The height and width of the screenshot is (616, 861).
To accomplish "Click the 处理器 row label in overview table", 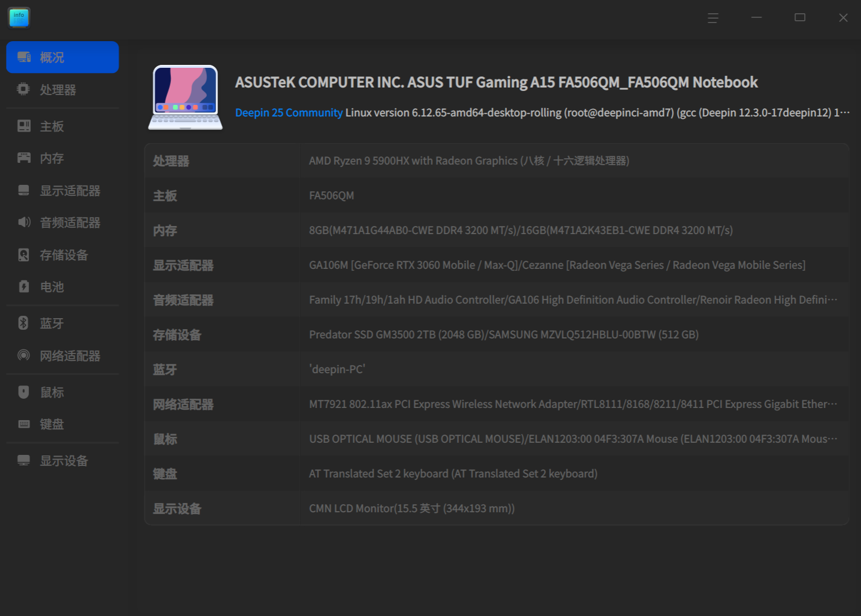I will (x=171, y=161).
